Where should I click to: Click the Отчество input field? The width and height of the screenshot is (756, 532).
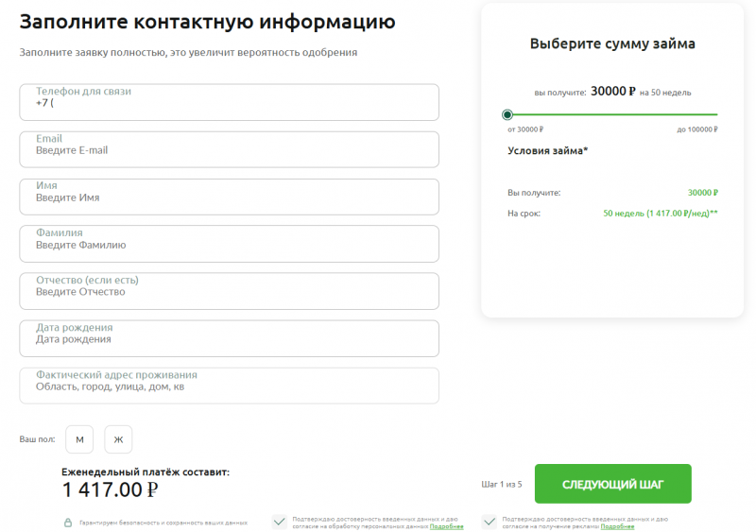pos(229,291)
